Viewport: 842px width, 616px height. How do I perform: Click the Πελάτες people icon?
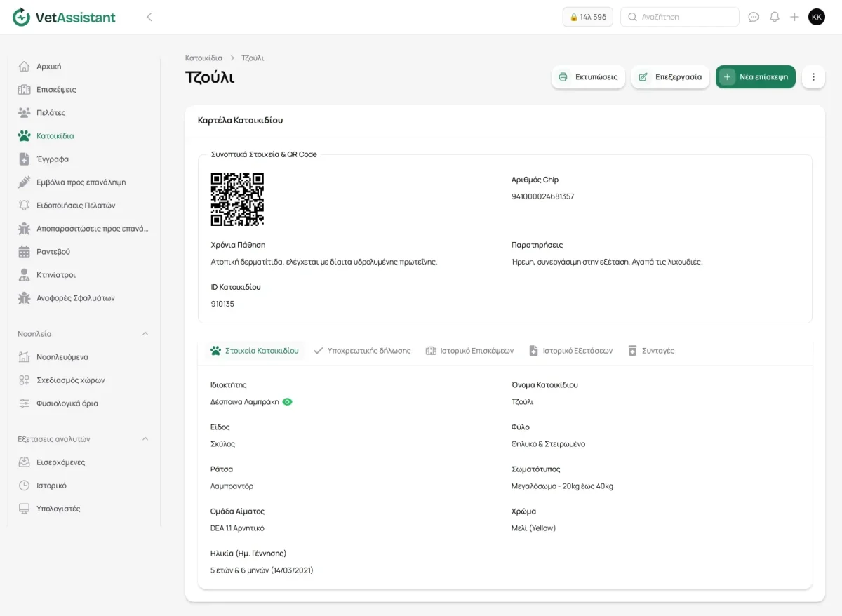(x=25, y=112)
